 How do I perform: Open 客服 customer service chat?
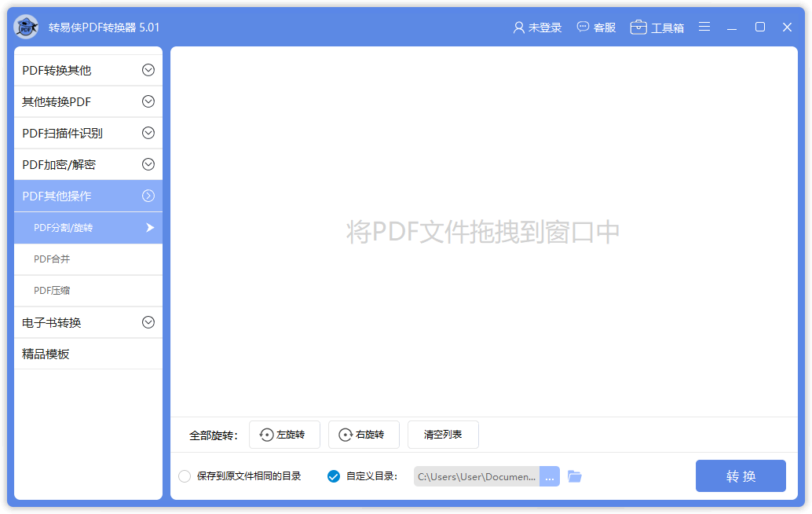[x=596, y=28]
